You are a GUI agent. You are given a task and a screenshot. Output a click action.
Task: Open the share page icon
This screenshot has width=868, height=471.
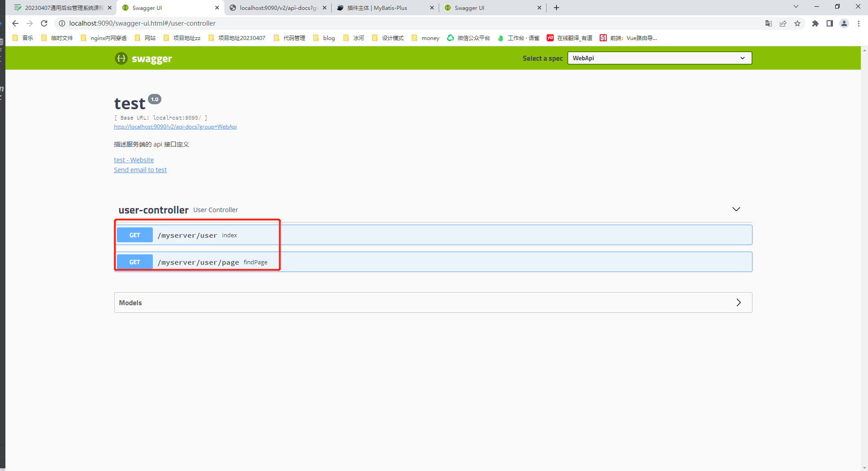coord(783,23)
